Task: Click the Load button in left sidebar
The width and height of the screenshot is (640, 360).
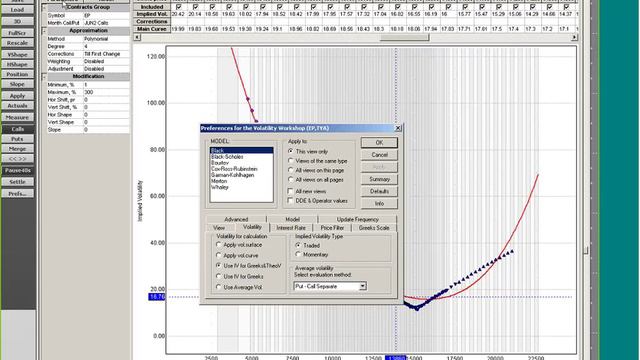Action: 17,10
